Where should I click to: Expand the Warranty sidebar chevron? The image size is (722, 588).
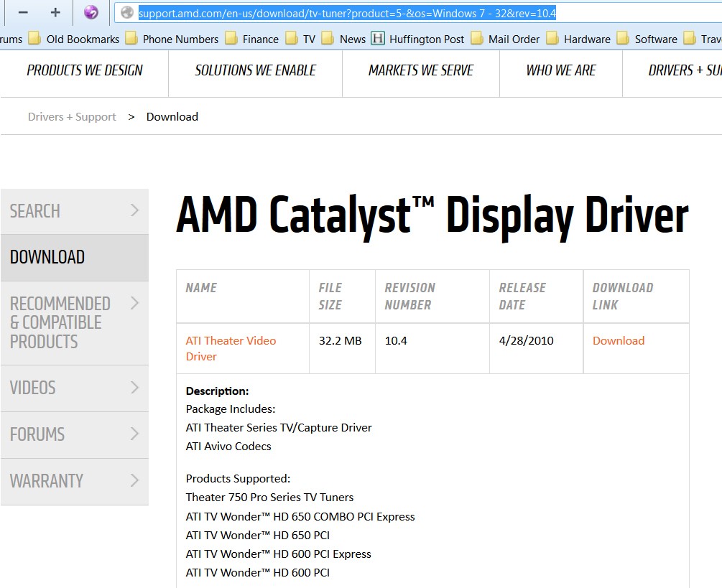[x=134, y=480]
